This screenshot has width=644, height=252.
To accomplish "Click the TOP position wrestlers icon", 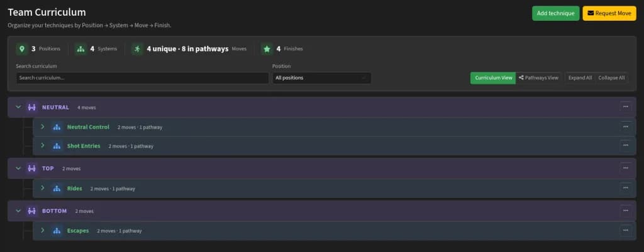I will coord(31,168).
